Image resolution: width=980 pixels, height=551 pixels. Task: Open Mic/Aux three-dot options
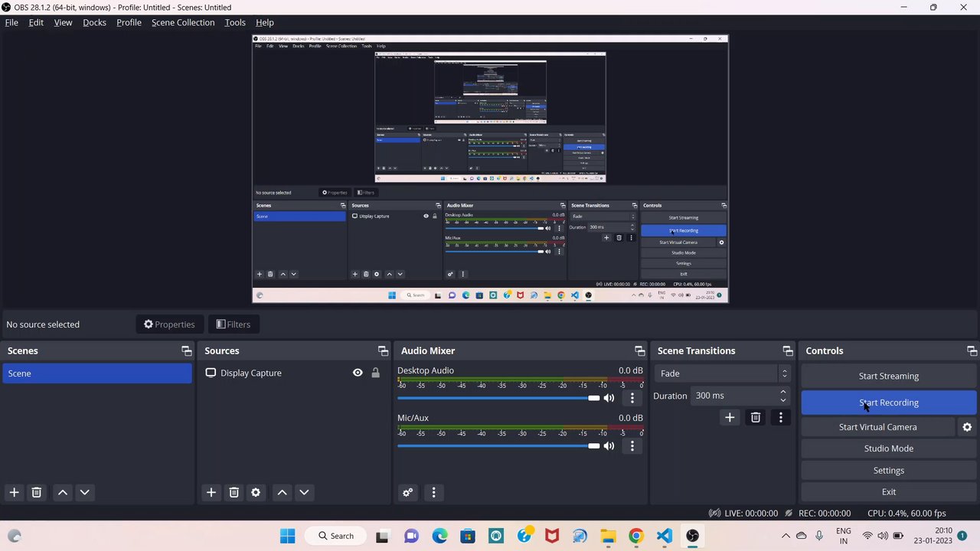coord(632,445)
